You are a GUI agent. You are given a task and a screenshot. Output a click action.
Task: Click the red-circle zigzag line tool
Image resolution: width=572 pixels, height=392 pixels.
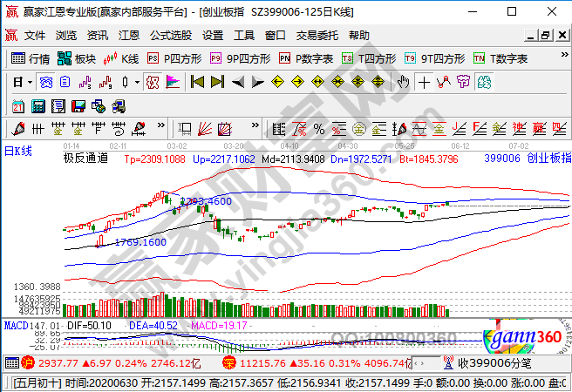(444, 83)
